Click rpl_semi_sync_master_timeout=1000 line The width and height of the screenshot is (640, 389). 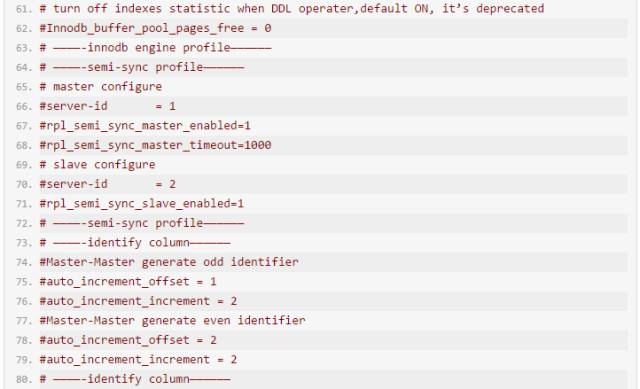155,145
